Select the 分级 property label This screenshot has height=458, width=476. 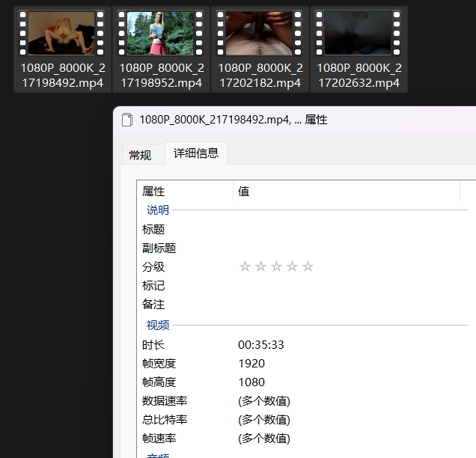pyautogui.click(x=153, y=266)
